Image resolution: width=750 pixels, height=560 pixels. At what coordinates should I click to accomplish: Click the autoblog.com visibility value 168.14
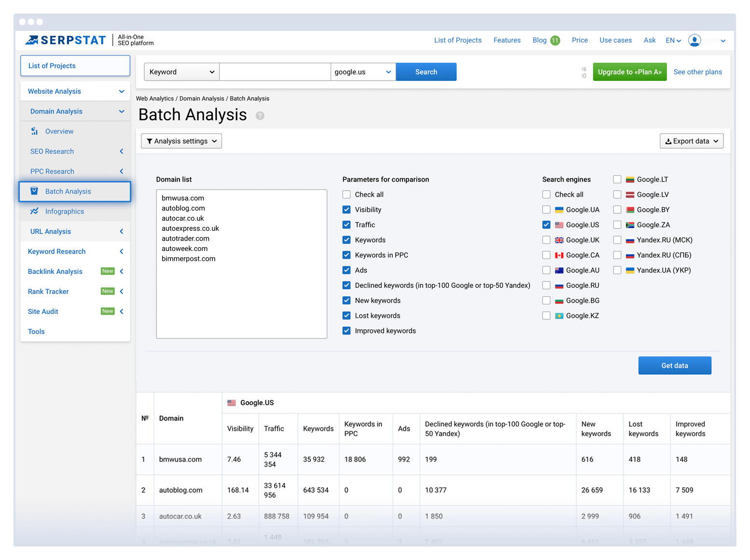(238, 490)
